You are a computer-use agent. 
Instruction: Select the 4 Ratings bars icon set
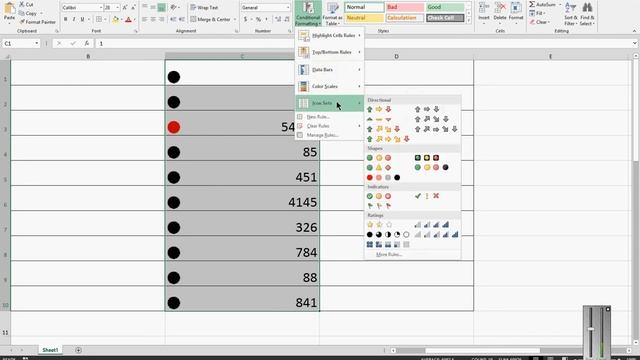click(431, 224)
